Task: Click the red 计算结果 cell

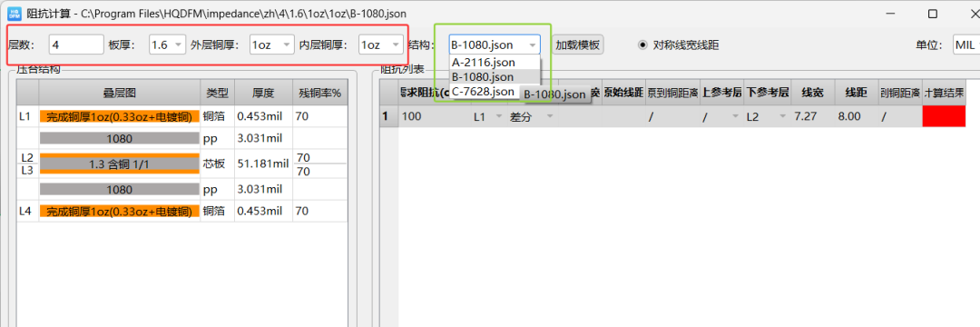Action: (944, 116)
